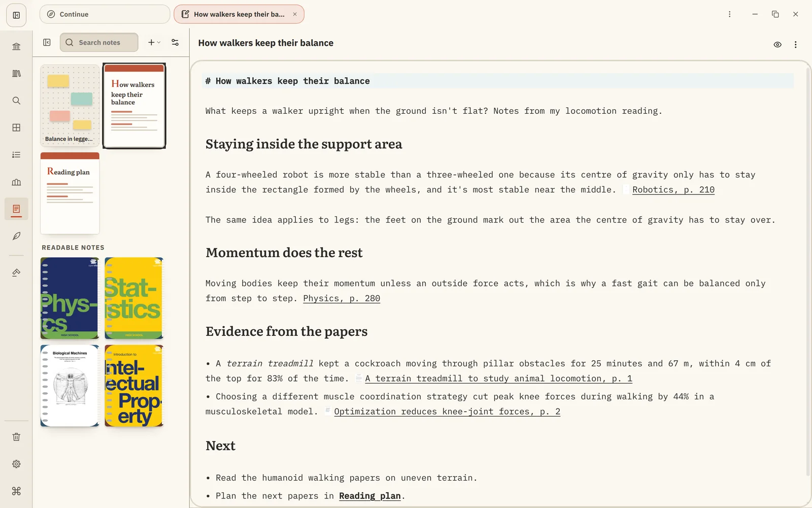Viewport: 812px width, 508px height.
Task: Switch to the Continue tab
Action: point(105,14)
